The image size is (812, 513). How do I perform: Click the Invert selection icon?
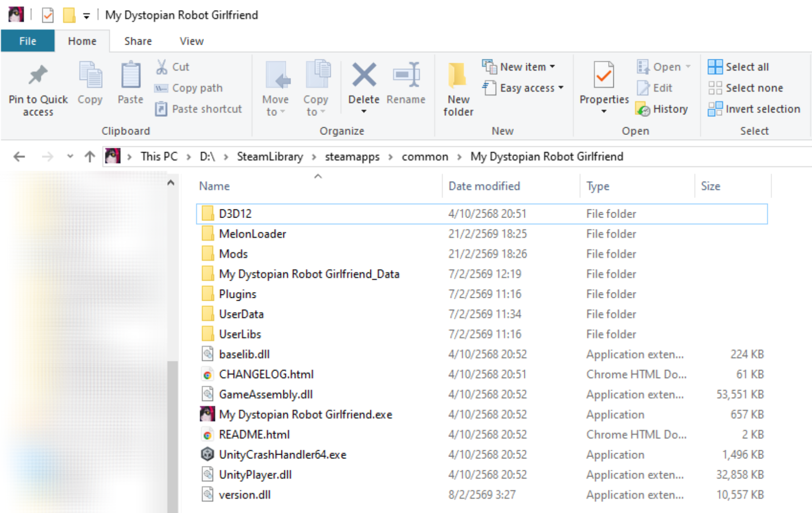click(715, 109)
